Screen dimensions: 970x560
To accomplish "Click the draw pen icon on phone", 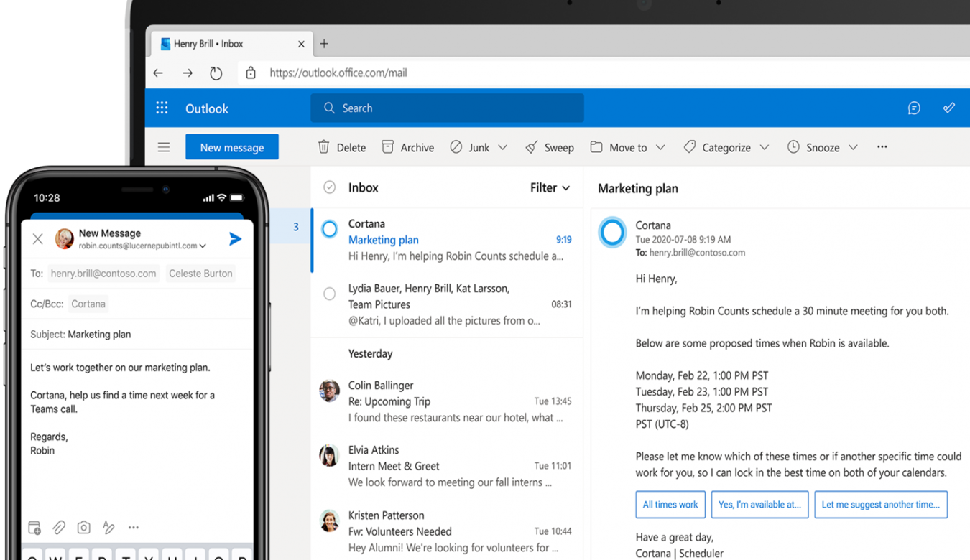I will [108, 527].
